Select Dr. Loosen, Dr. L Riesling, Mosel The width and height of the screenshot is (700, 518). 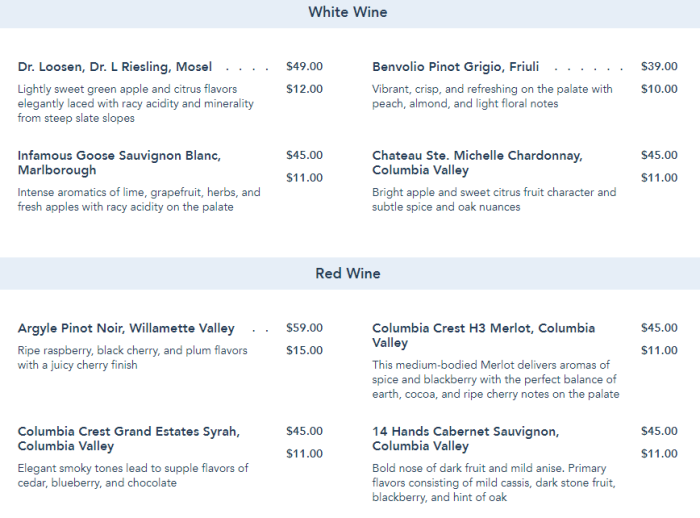(x=115, y=67)
